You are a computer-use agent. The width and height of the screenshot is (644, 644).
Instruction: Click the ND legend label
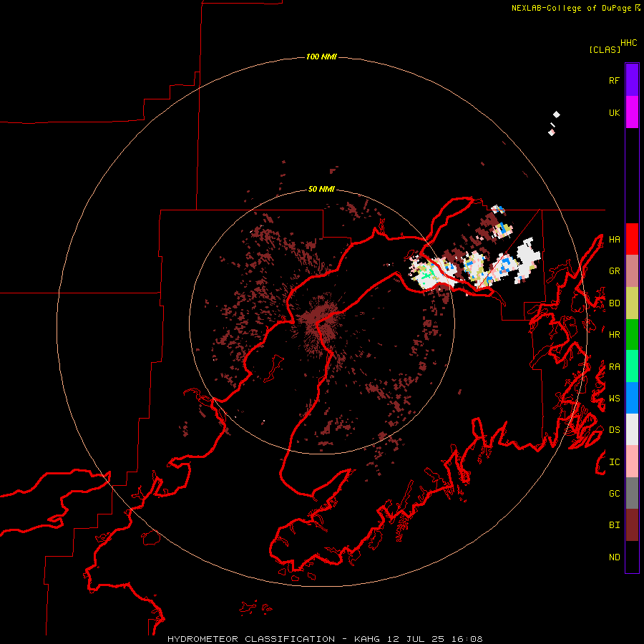coord(614,557)
